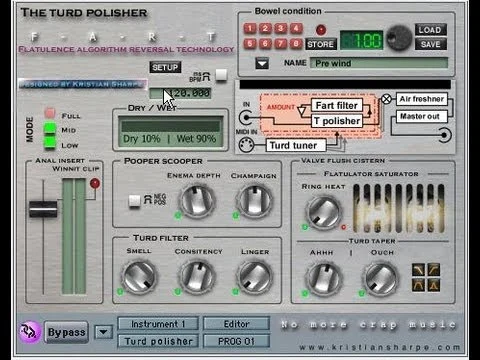480x360 pixels.
Task: Select the Fart filter routing block
Action: click(337, 106)
